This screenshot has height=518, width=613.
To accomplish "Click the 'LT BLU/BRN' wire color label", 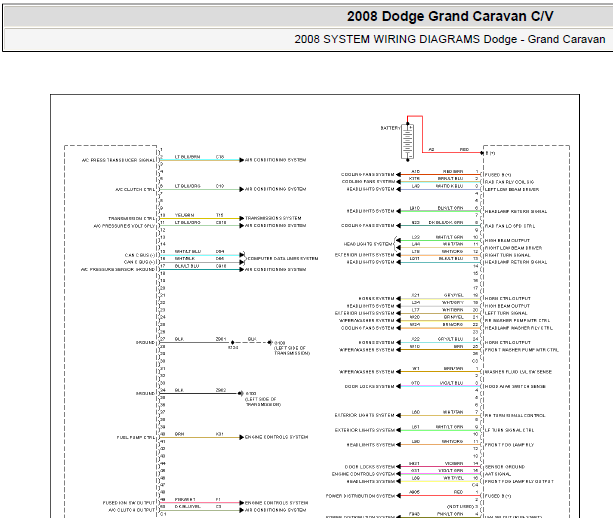I will 187,157.
